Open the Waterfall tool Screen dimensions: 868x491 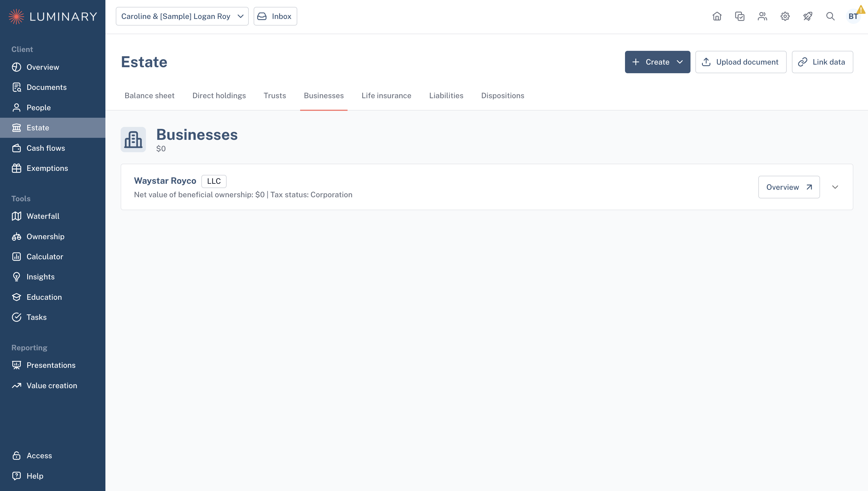pyautogui.click(x=53, y=216)
